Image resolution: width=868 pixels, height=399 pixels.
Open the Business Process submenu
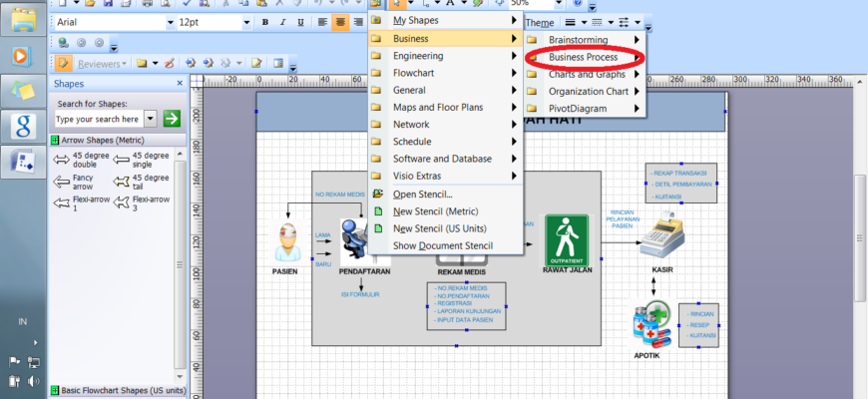pyautogui.click(x=584, y=57)
